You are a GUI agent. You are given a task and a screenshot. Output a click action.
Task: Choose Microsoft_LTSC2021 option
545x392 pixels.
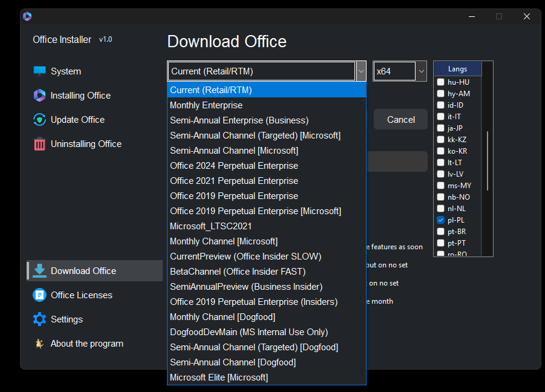267,226
